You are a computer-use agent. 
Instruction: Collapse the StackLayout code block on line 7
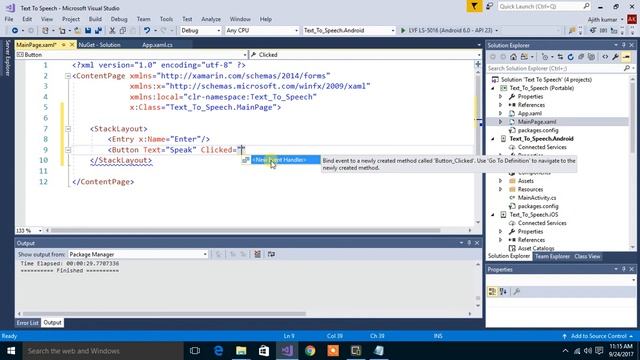68,129
